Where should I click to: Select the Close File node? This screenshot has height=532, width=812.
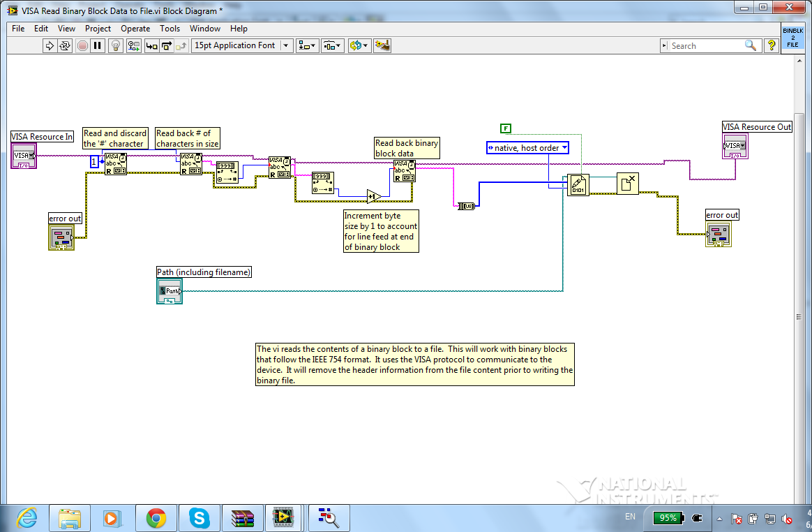(x=628, y=184)
